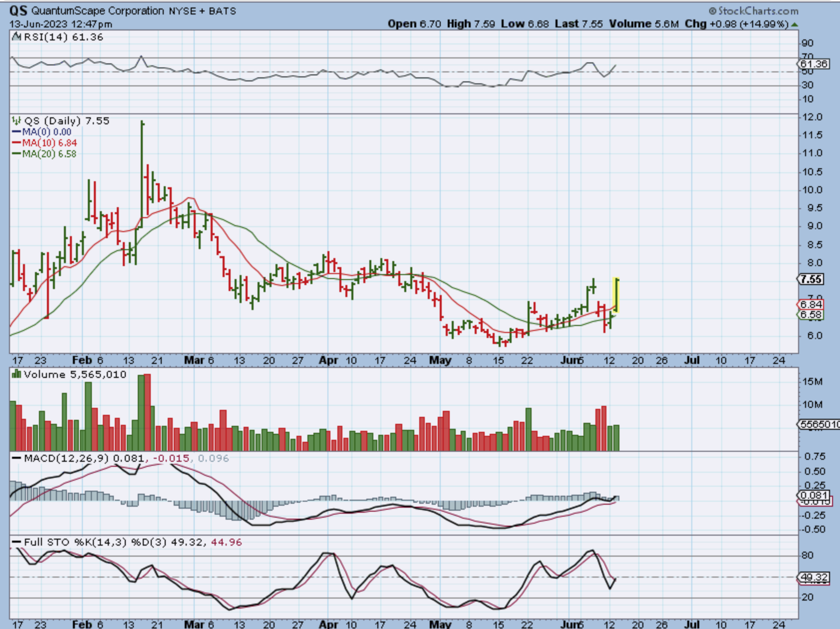This screenshot has height=629, width=840.
Task: Click the StockCharts.com copyright logo
Action: pyautogui.click(x=753, y=10)
